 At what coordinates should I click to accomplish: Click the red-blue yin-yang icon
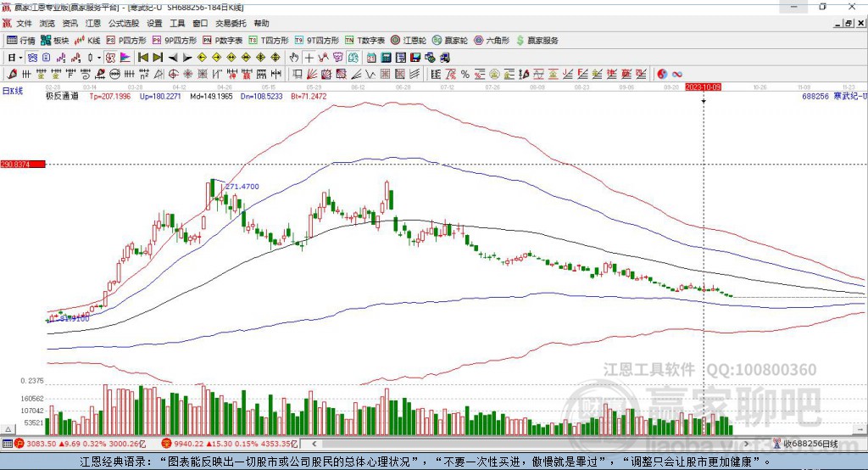(x=662, y=74)
